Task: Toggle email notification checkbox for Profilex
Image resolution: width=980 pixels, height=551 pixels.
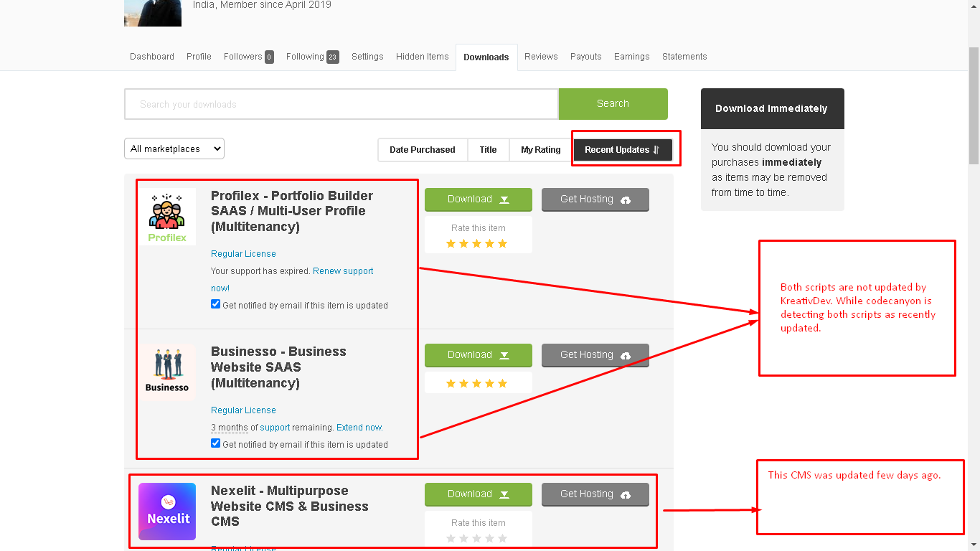Action: [x=215, y=304]
